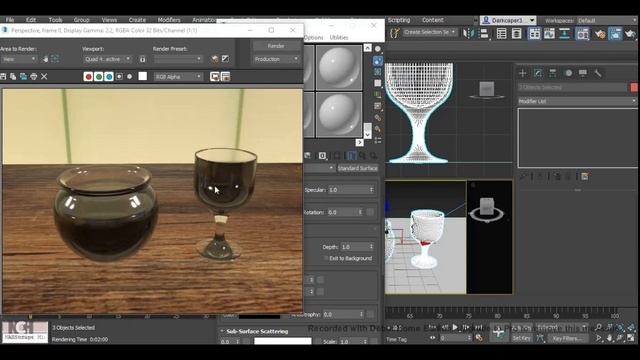640x360 pixels.
Task: Click the Mirror tool icon
Action: tap(469, 33)
